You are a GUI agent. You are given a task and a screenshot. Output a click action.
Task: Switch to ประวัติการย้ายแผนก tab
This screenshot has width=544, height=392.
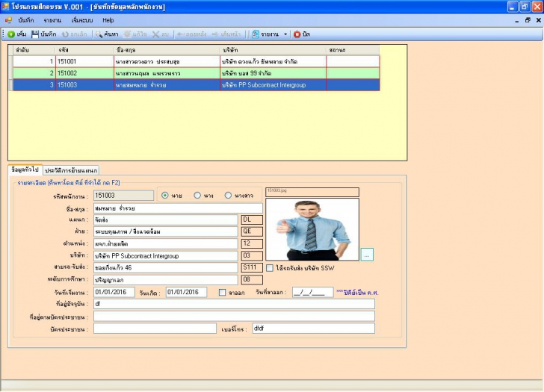pyautogui.click(x=71, y=171)
